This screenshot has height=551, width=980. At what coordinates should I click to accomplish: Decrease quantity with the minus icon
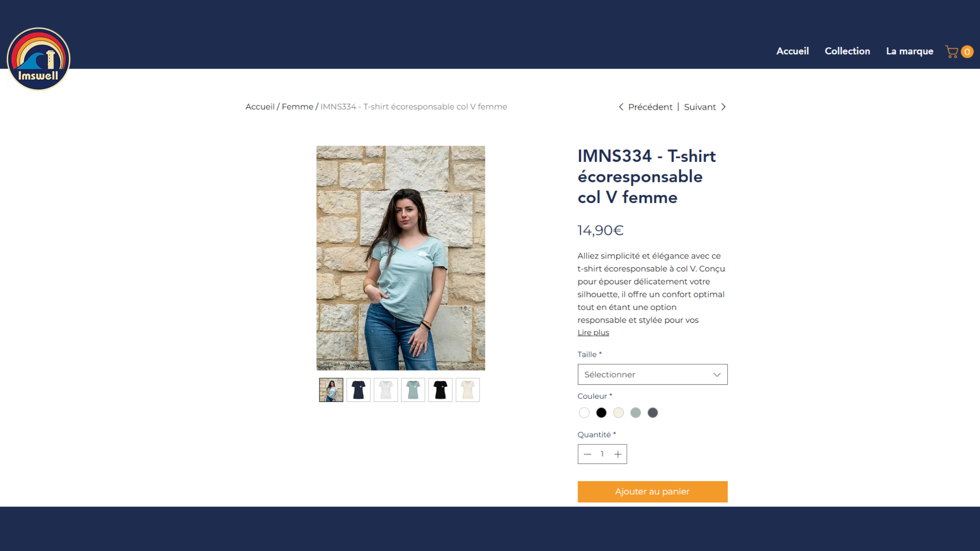point(587,454)
